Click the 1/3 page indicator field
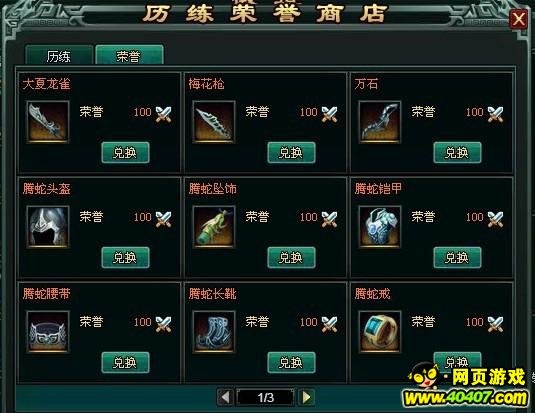 pos(266,397)
